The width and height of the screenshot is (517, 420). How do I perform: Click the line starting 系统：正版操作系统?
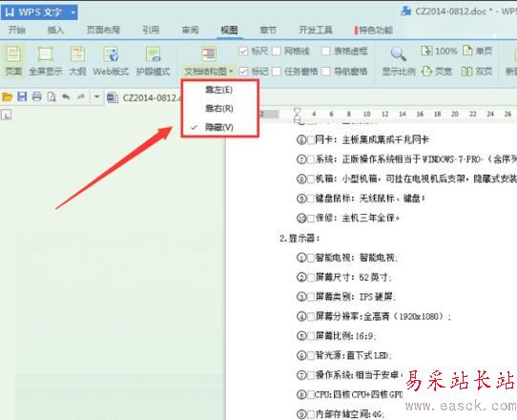[x=406, y=159]
